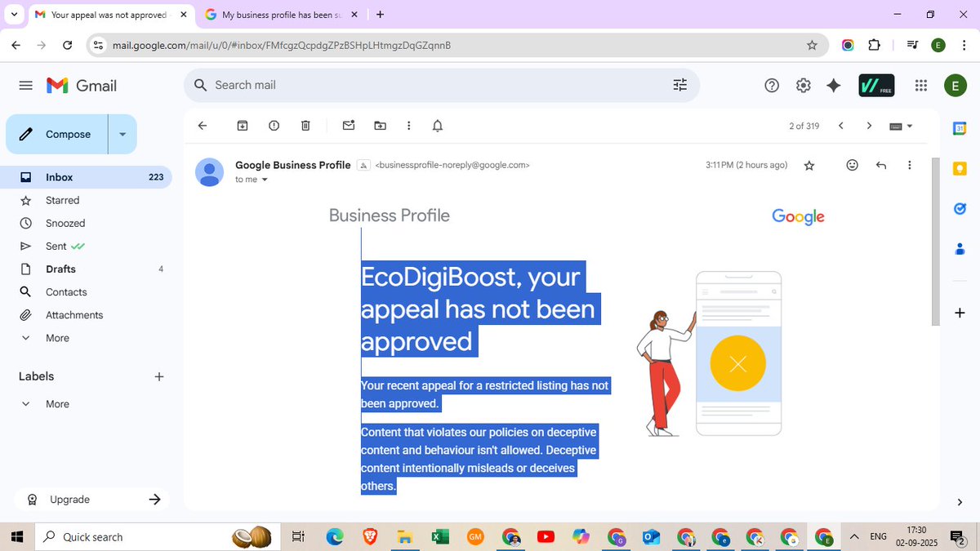Expand More under the sidebar mail folders
Image resolution: width=980 pixels, height=551 pixels.
57,338
